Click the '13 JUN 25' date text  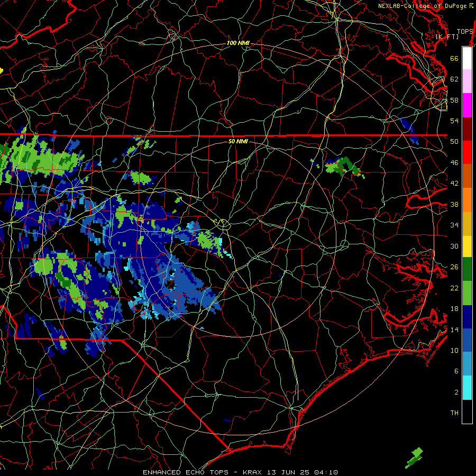[x=288, y=472]
